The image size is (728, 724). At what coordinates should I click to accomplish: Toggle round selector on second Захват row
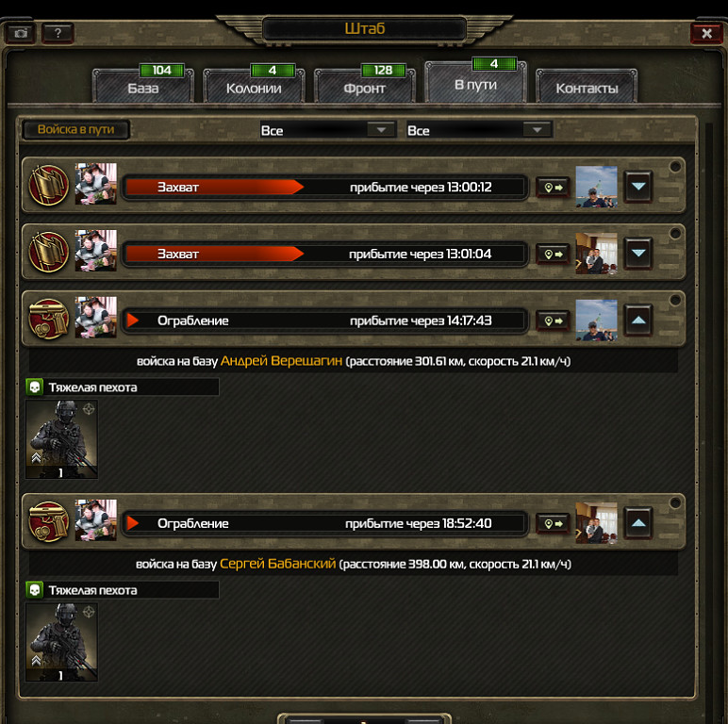click(675, 234)
